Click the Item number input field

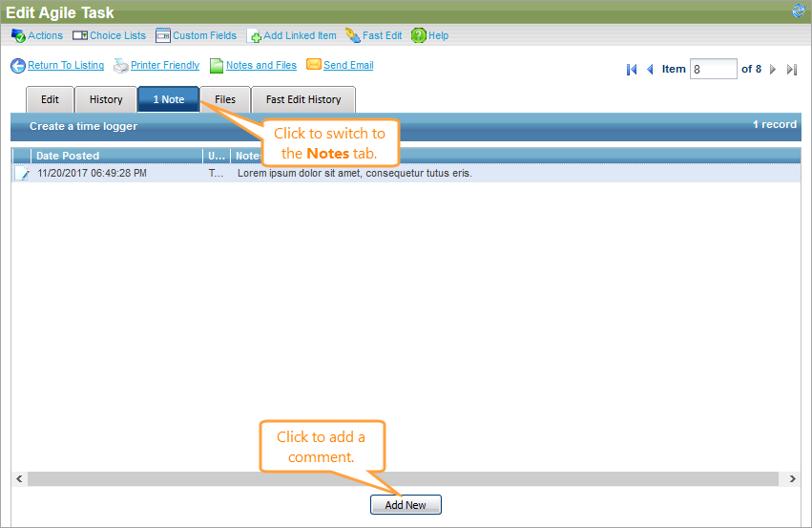713,69
